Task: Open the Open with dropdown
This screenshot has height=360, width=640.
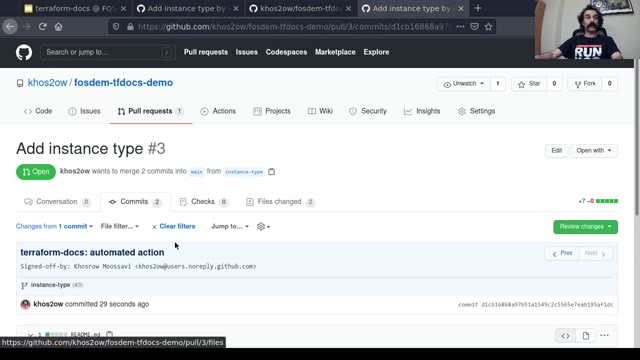Action: click(x=594, y=151)
